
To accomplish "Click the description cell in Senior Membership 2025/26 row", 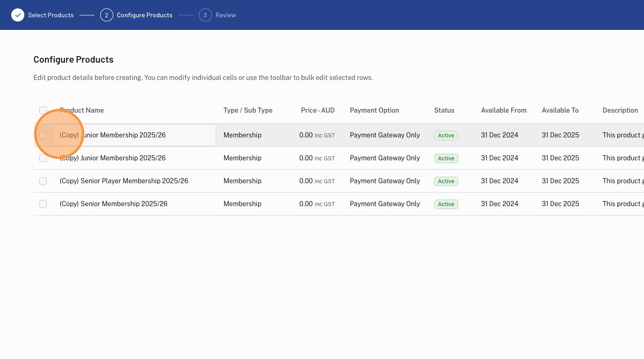I will (623, 204).
